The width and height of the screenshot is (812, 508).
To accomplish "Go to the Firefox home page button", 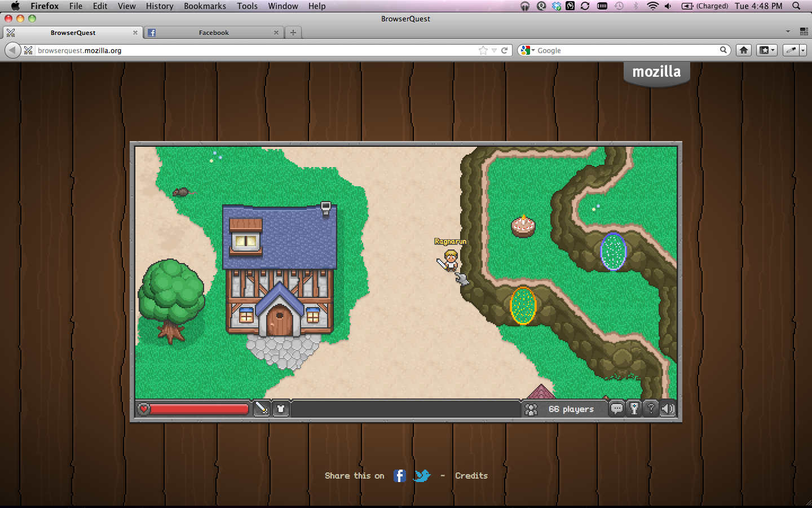I will point(744,50).
